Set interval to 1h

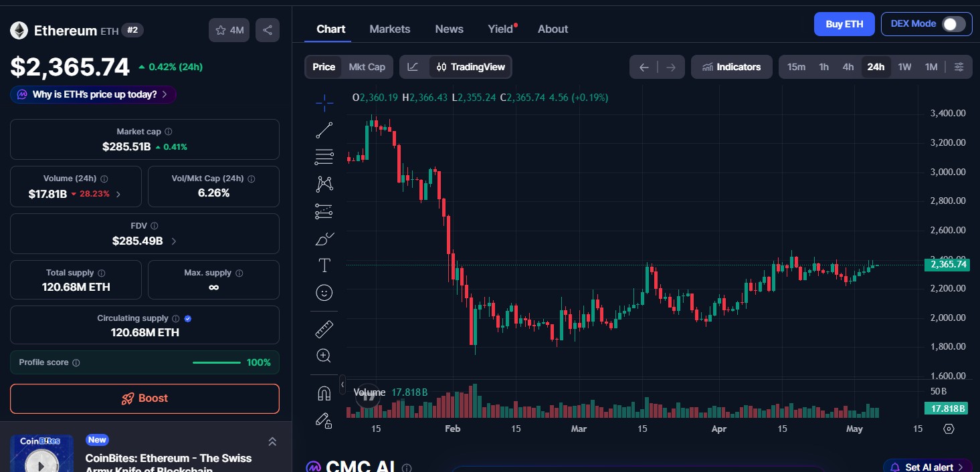(824, 67)
